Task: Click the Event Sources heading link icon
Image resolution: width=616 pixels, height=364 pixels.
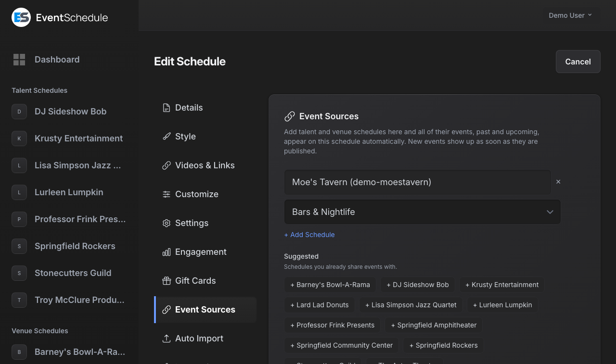Action: pyautogui.click(x=289, y=116)
